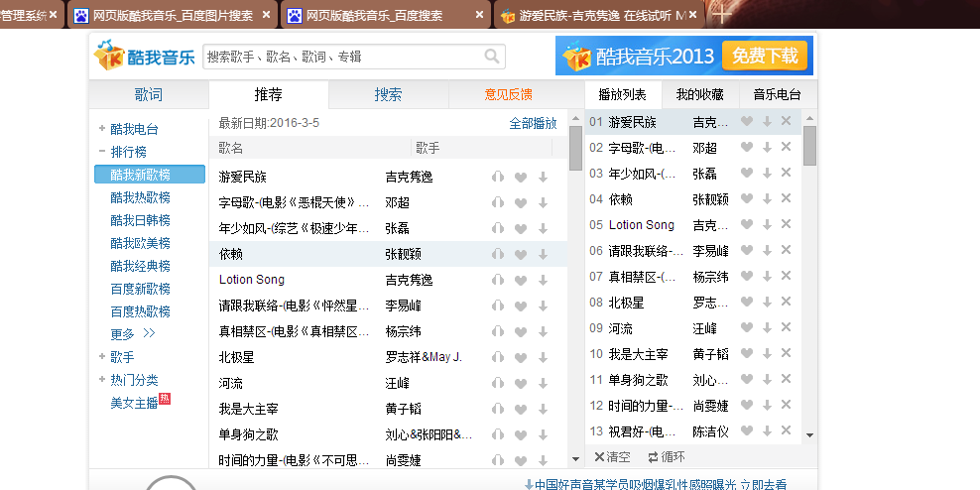Open a new browser tab

722,15
